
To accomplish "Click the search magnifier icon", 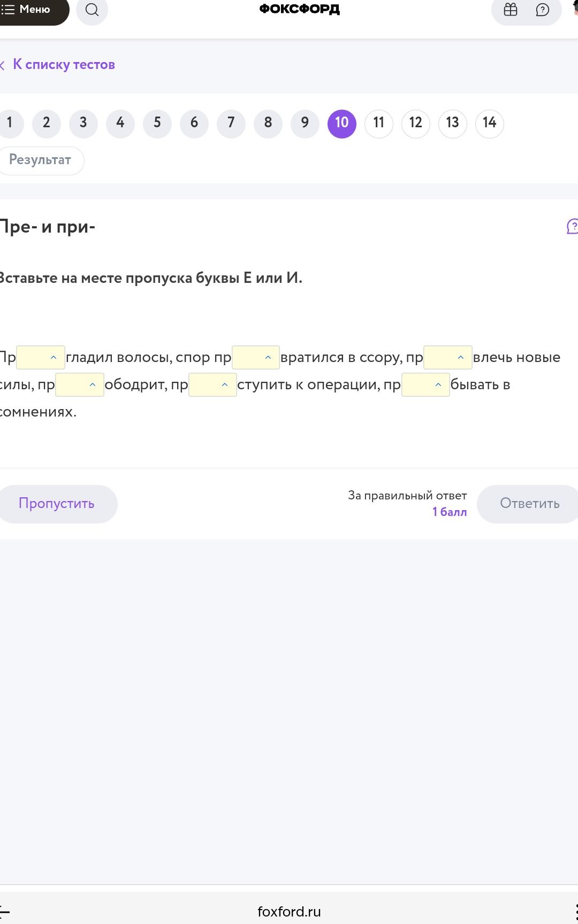I will click(92, 10).
